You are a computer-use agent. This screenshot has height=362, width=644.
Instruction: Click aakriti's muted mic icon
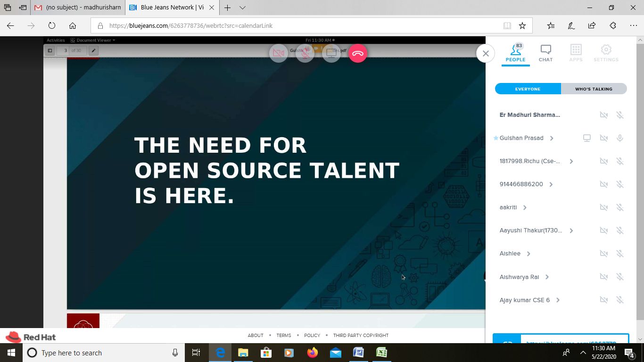(620, 207)
